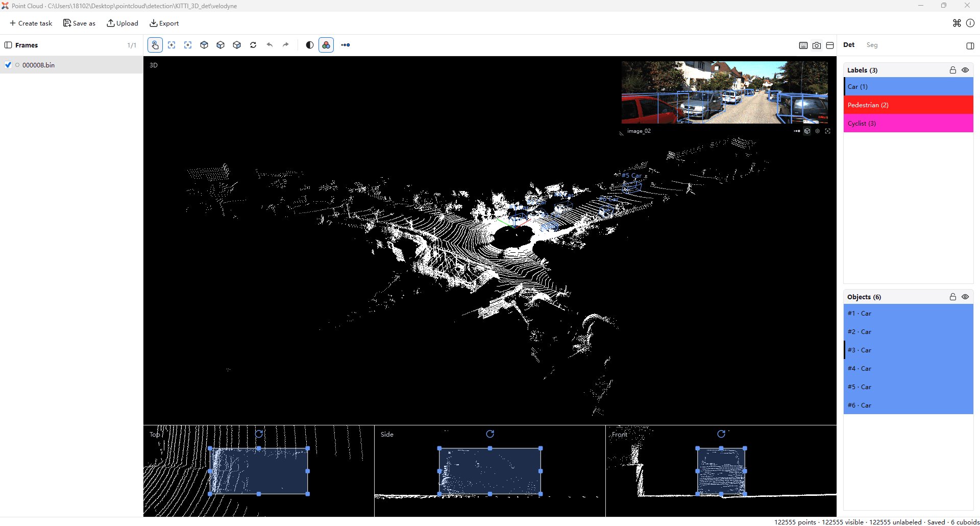
Task: Toggle the bottom panel layout icon
Action: pos(830,45)
